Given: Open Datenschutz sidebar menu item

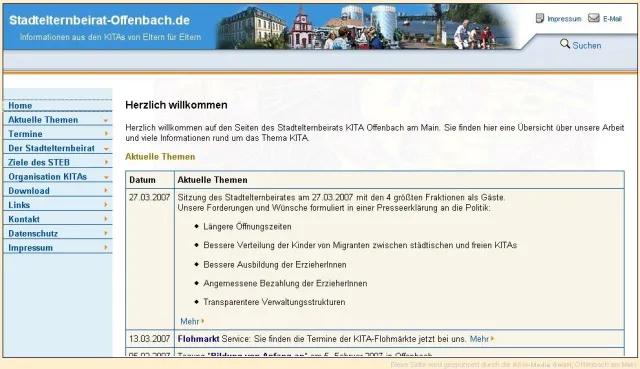Looking at the screenshot, I should click(x=58, y=233).
